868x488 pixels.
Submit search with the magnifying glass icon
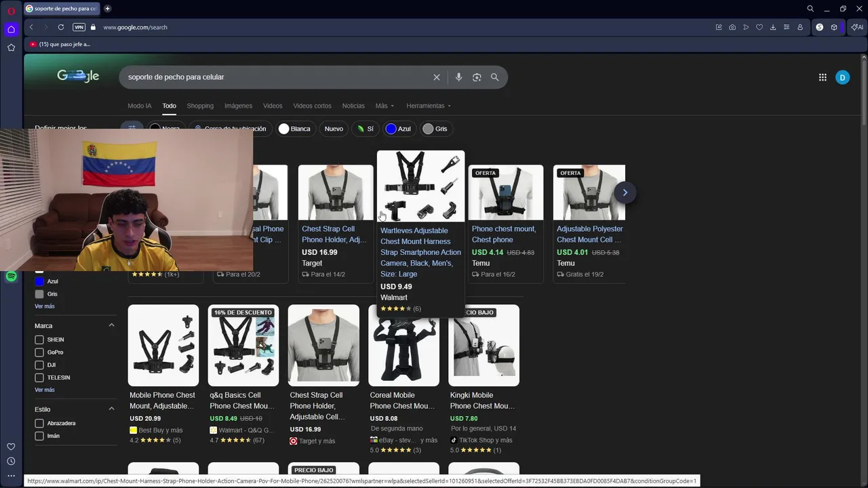pos(495,77)
